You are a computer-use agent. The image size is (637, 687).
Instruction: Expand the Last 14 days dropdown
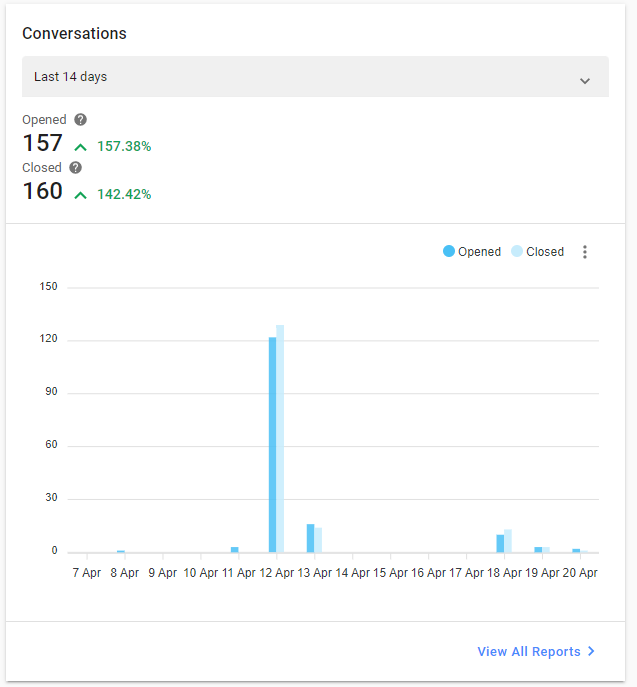(x=315, y=77)
